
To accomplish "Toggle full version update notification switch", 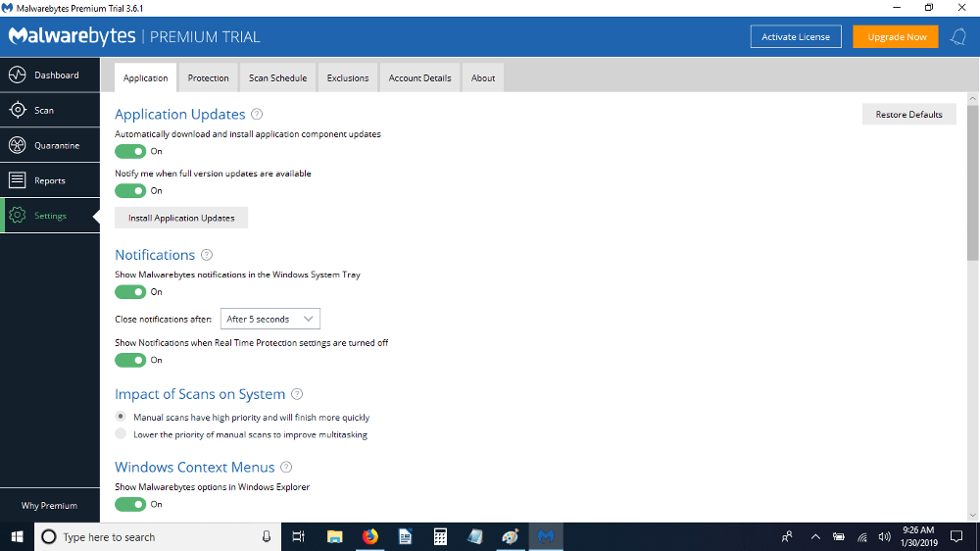I will click(x=130, y=191).
